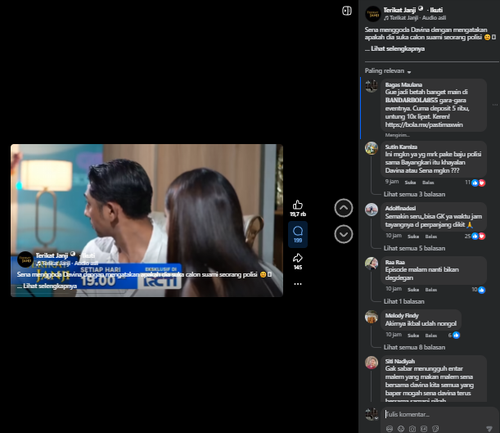The image size is (500, 433).
Task: Send the comment with the paper plane icon
Action: (489, 428)
